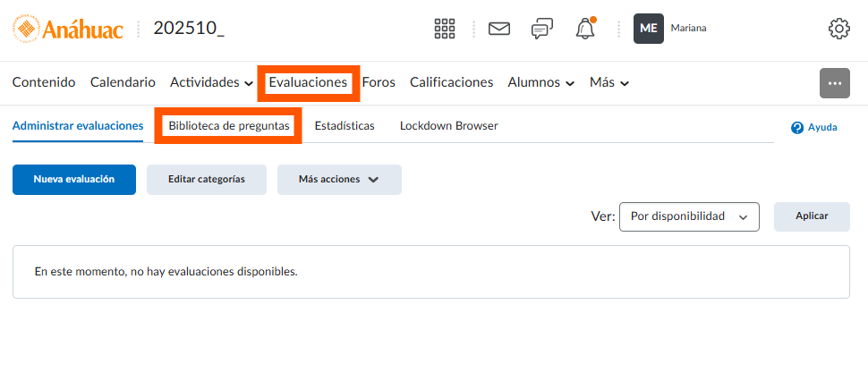Open the Más acciones dropdown
Image resolution: width=868 pixels, height=389 pixels.
(x=338, y=179)
